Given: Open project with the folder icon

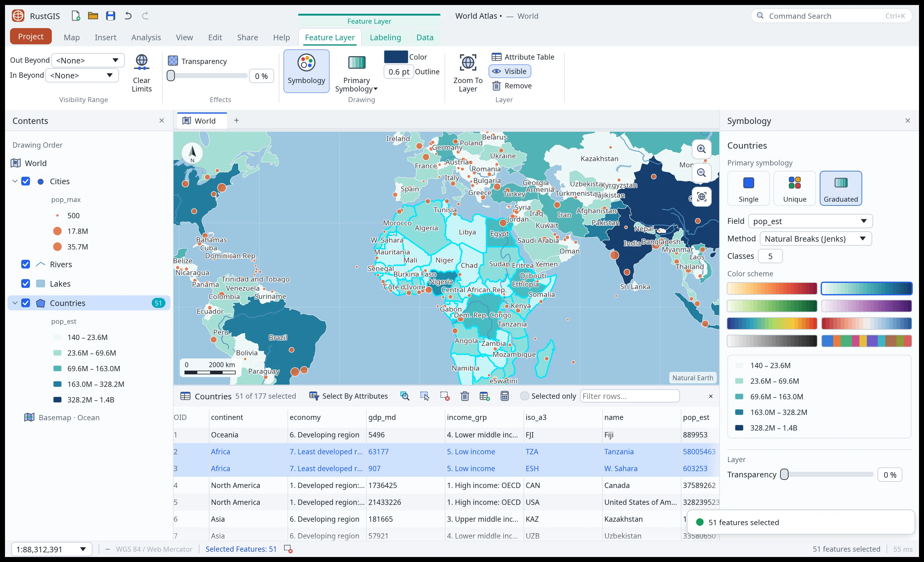Looking at the screenshot, I should point(93,16).
